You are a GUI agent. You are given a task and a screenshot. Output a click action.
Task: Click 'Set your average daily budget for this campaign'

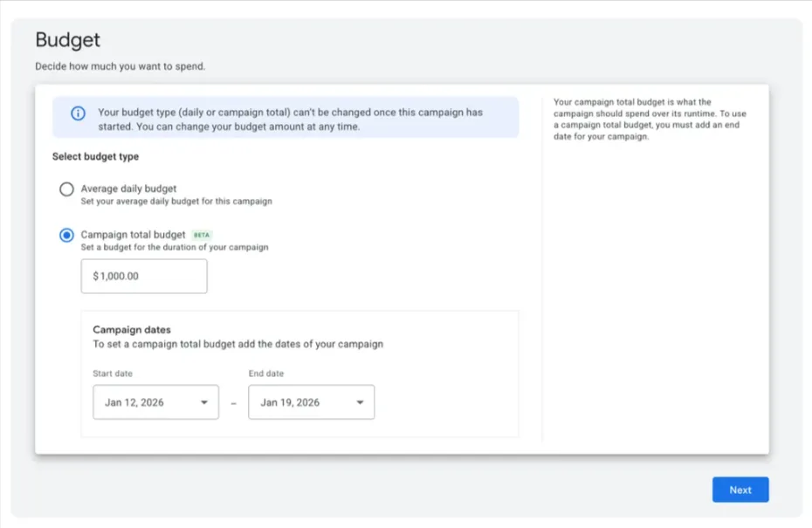pyautogui.click(x=176, y=202)
